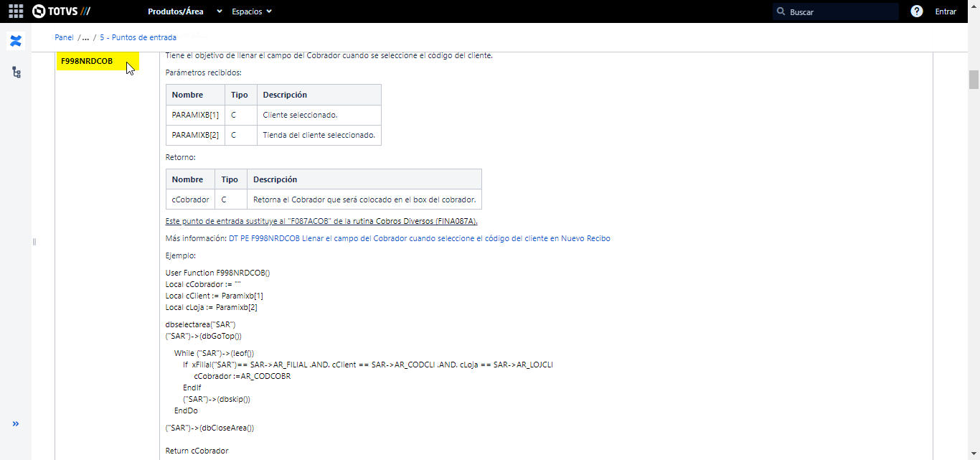Click the dbselectarea("SAR") code line
980x460 pixels.
(x=201, y=324)
